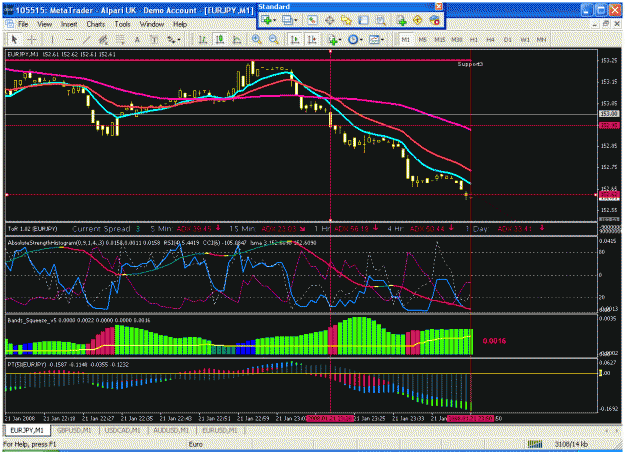Image resolution: width=625 pixels, height=452 pixels.
Task: Select the M5 timeframe
Action: pyautogui.click(x=423, y=39)
